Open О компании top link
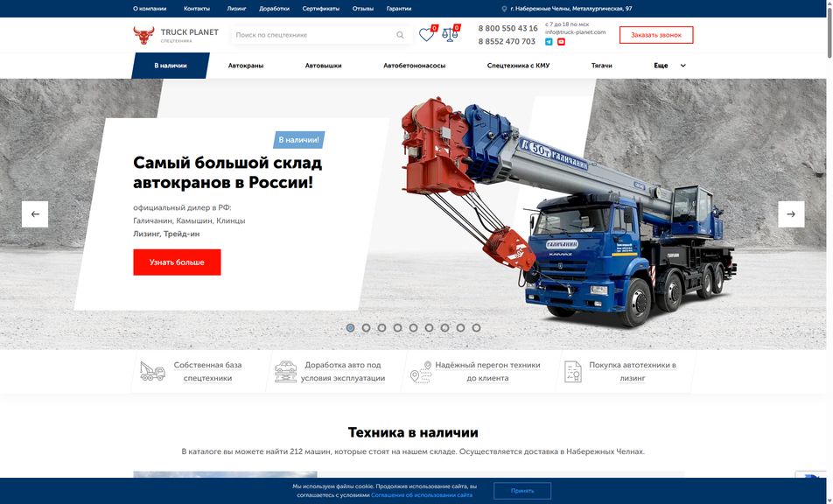833x504 pixels. coord(150,9)
